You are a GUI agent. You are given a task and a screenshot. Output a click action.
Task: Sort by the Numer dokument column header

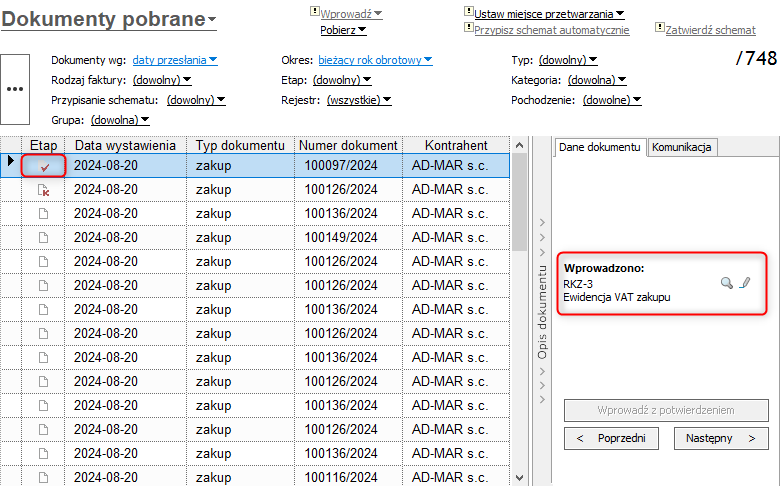click(348, 145)
